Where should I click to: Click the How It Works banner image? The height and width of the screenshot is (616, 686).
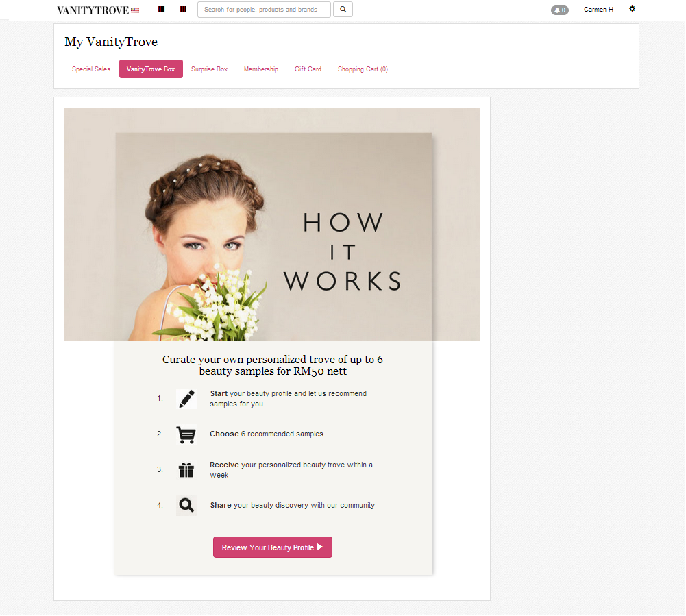(x=272, y=224)
